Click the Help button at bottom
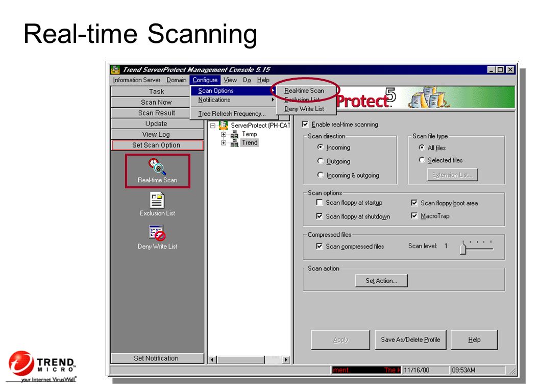The height and width of the screenshot is (392, 539). click(474, 340)
